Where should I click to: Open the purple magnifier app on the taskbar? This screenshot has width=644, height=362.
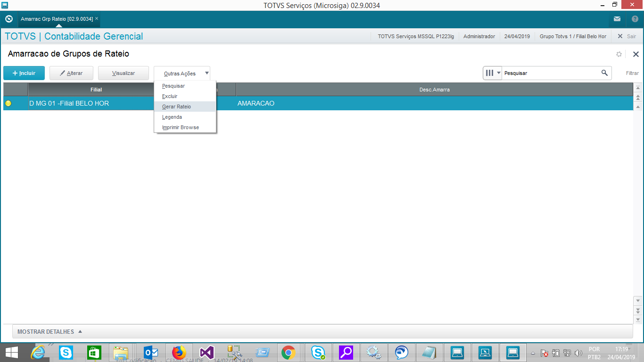347,352
